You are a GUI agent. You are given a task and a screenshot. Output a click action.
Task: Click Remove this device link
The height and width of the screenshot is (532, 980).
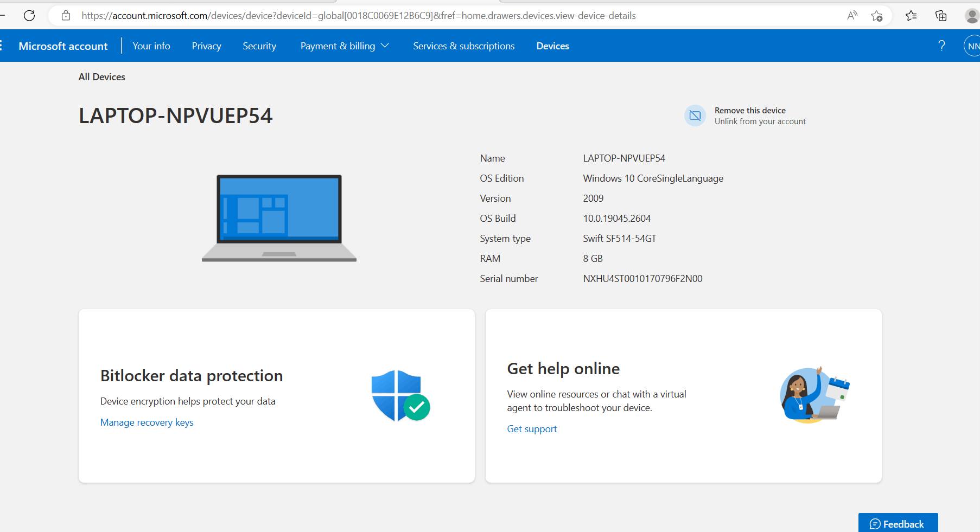tap(750, 111)
